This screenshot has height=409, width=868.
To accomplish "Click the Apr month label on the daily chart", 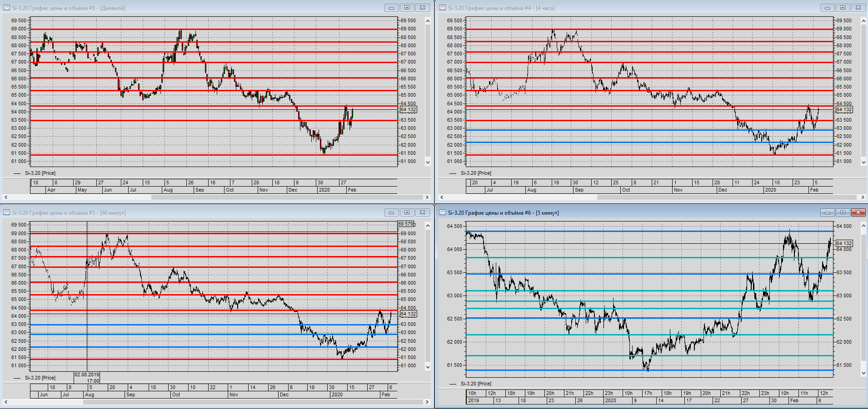I will click(51, 190).
